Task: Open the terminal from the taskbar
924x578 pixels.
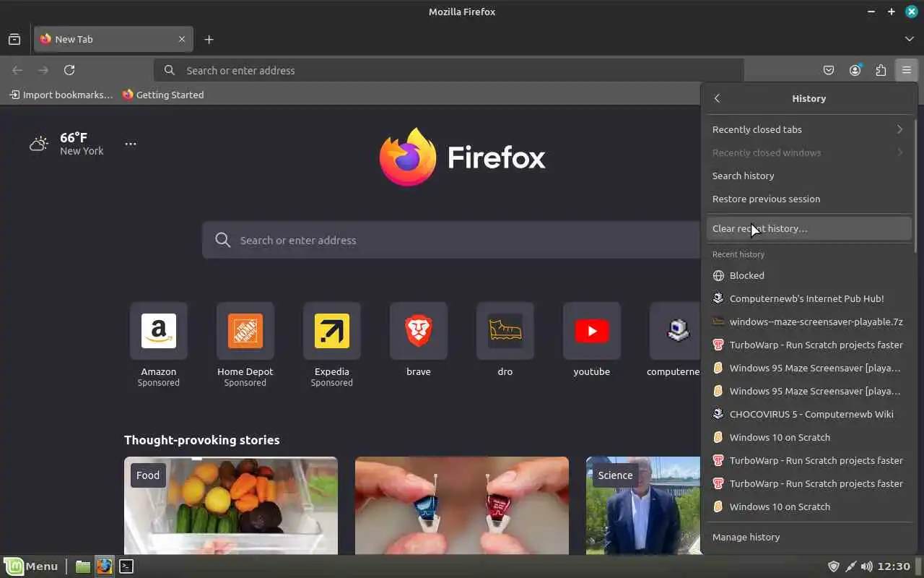Action: [126, 566]
